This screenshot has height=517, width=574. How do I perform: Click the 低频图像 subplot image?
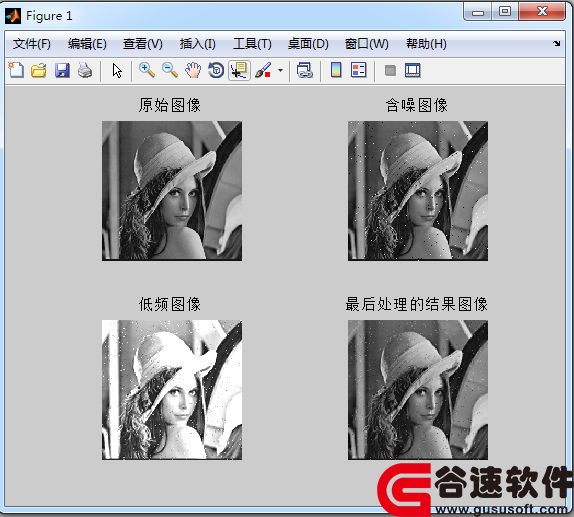click(172, 390)
